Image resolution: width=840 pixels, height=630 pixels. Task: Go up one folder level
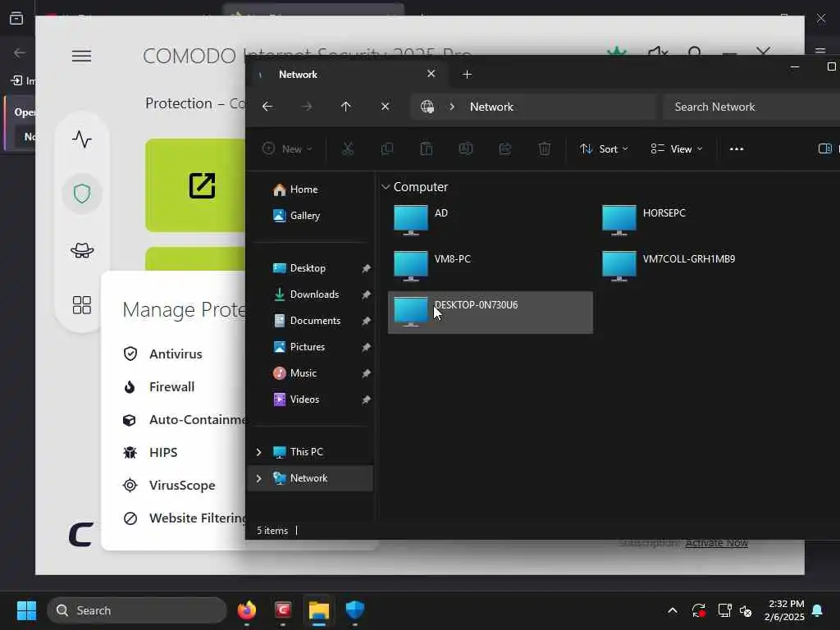(346, 107)
